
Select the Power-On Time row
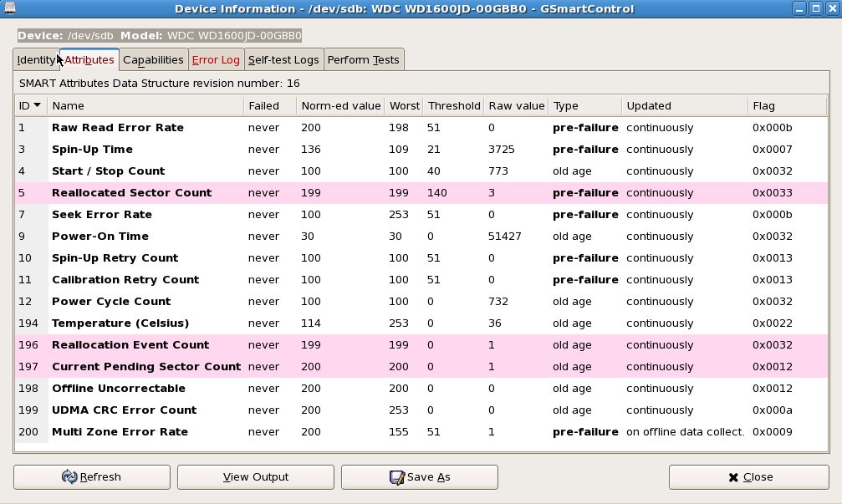421,237
